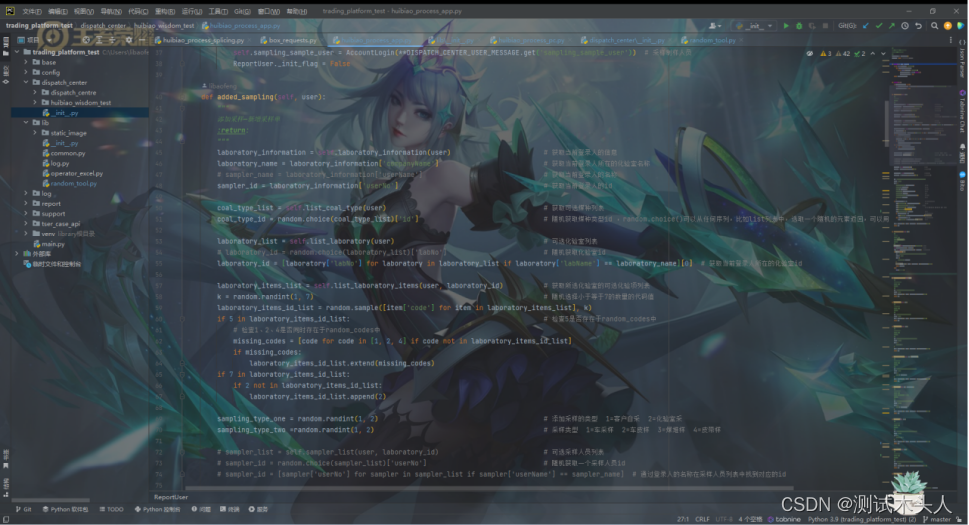Close the random_tool.py tab
Screen dimensions: 969x525
742,40
